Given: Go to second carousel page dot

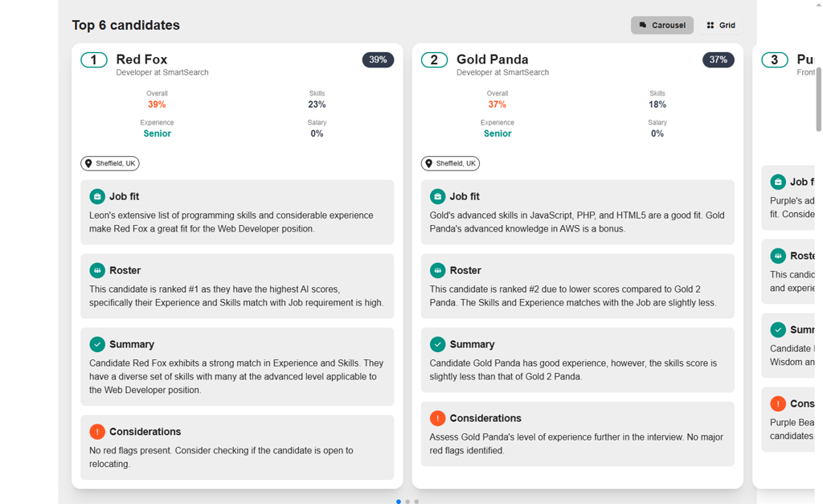Looking at the screenshot, I should click(x=407, y=502).
